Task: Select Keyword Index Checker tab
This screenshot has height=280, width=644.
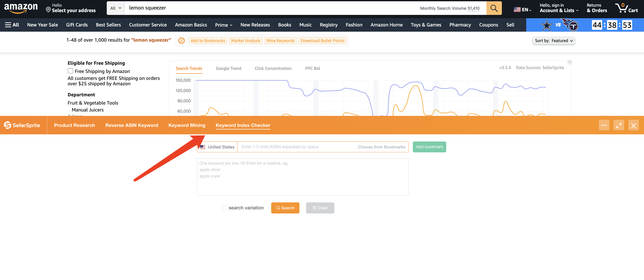Action: (243, 125)
